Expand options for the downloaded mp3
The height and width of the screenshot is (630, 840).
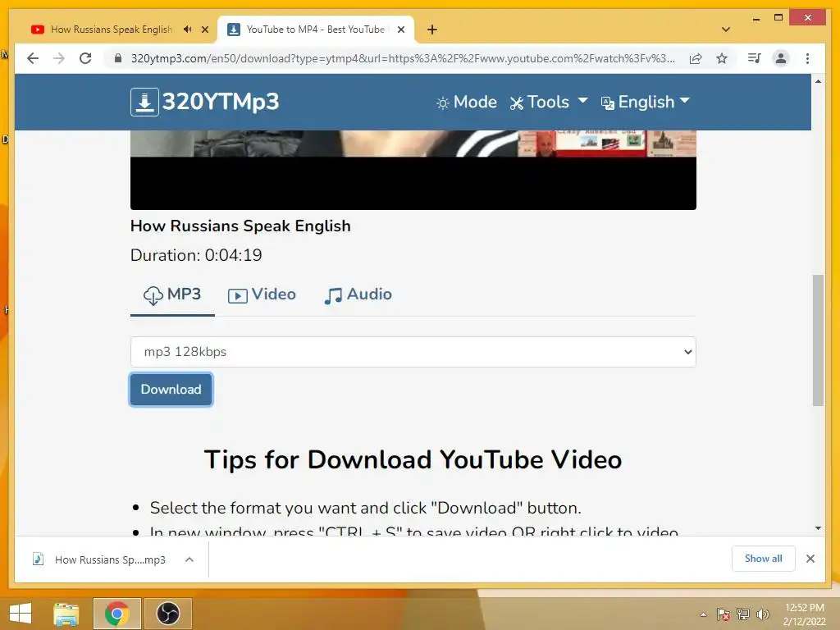point(189,559)
